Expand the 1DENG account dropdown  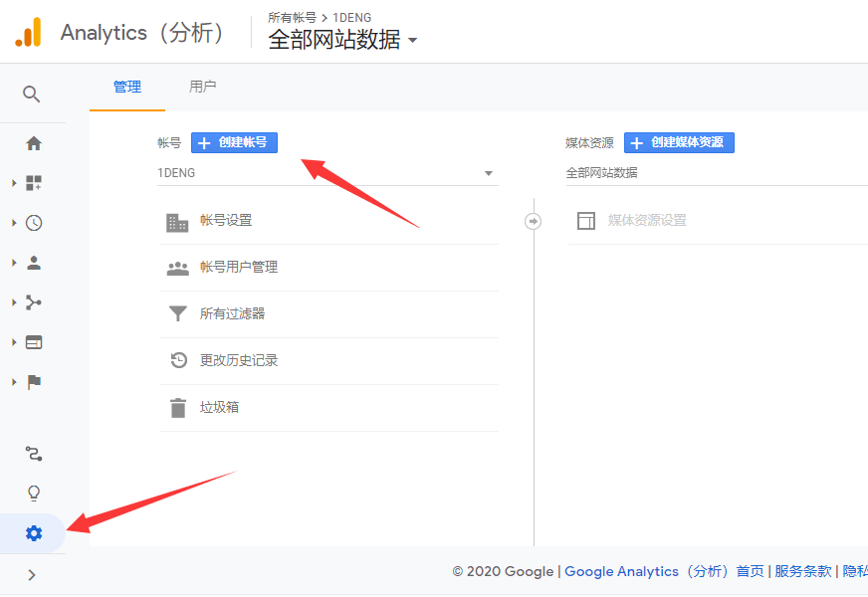click(x=328, y=172)
